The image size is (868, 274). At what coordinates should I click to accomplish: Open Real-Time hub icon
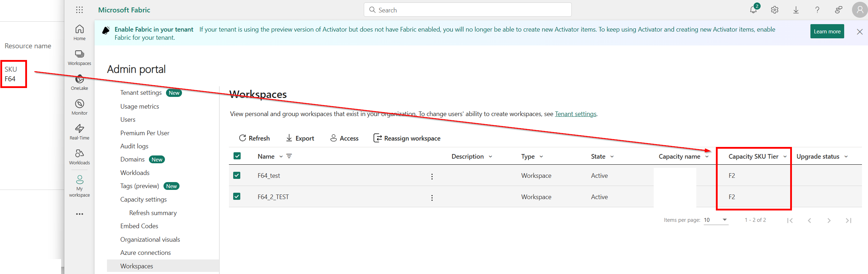coord(79,132)
